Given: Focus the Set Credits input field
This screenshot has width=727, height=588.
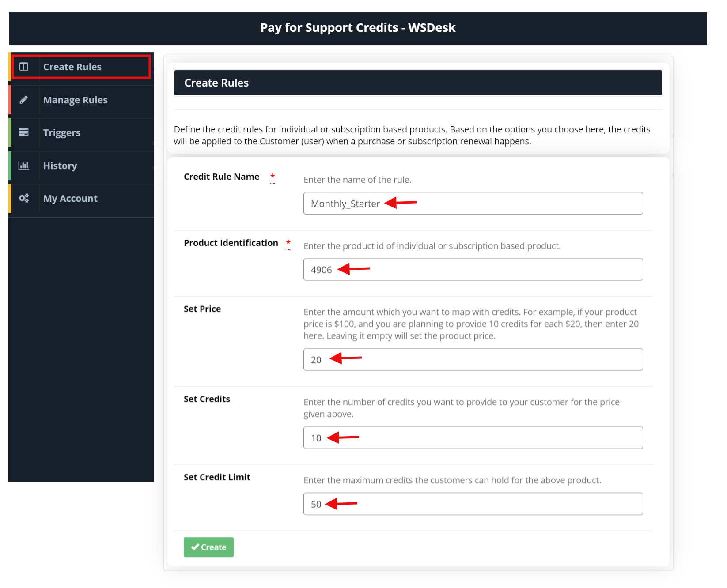Looking at the screenshot, I should [x=473, y=437].
